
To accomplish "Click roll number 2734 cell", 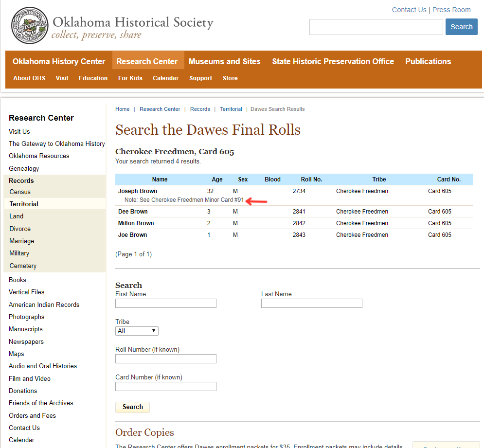I will click(299, 191).
